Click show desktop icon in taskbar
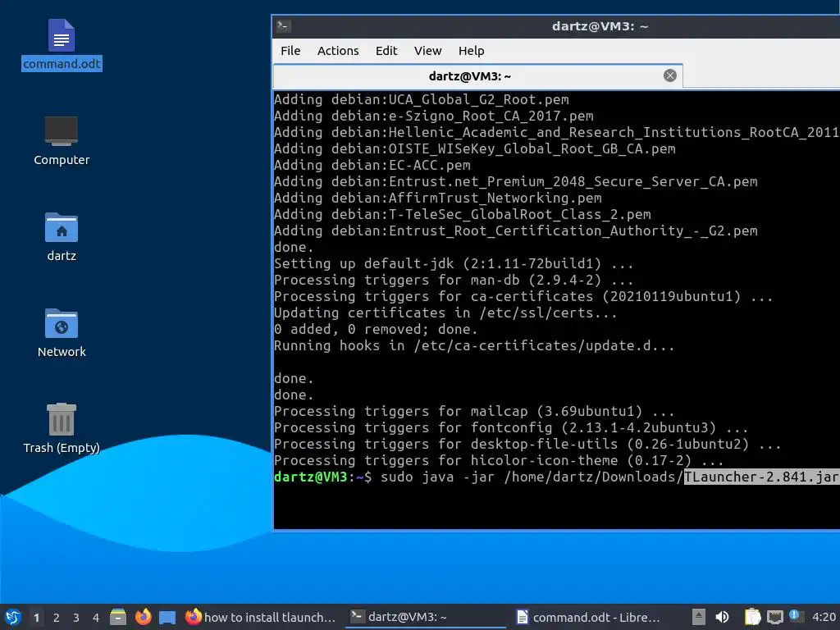The width and height of the screenshot is (840, 630). point(167,618)
